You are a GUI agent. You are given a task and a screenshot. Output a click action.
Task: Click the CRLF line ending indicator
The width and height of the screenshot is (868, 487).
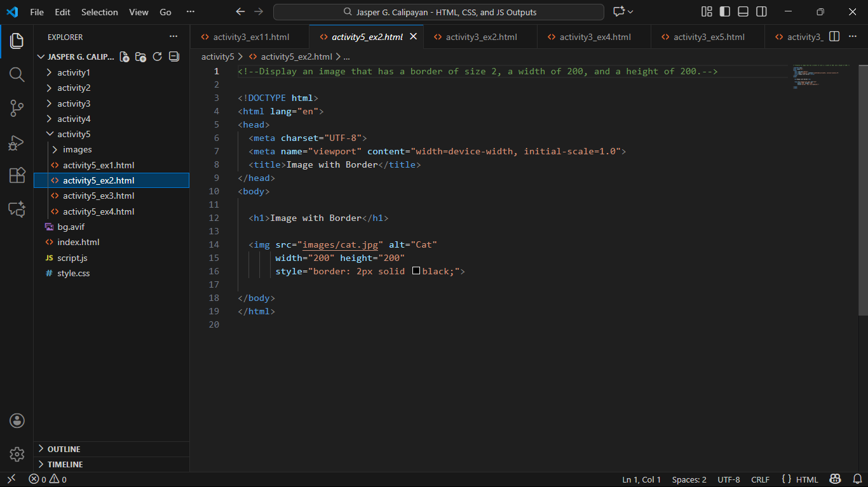[760, 479]
